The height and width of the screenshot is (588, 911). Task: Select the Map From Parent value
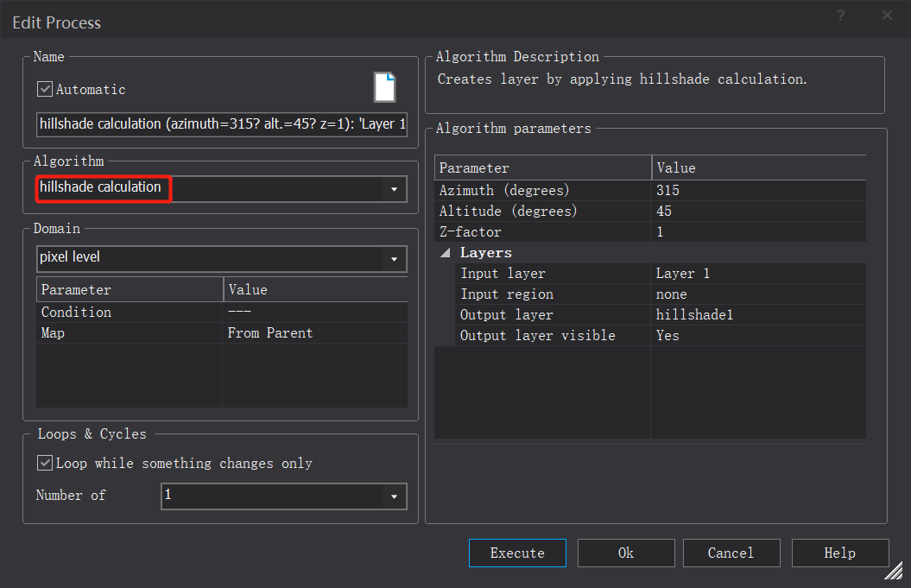click(314, 333)
